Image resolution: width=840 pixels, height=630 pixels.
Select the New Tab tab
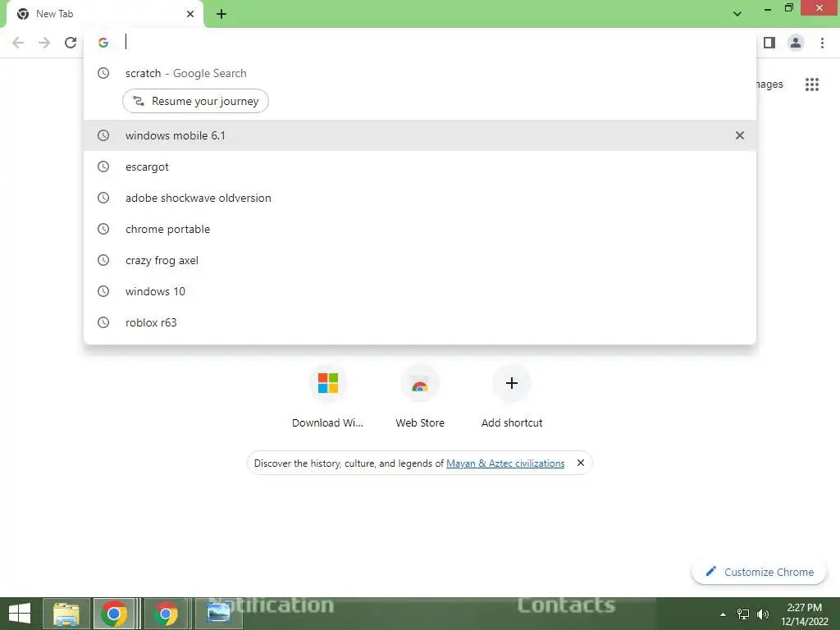[x=105, y=14]
